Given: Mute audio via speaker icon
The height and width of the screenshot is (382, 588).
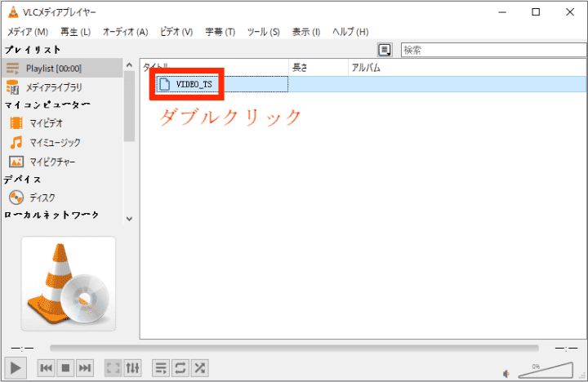Looking at the screenshot, I should coord(506,373).
